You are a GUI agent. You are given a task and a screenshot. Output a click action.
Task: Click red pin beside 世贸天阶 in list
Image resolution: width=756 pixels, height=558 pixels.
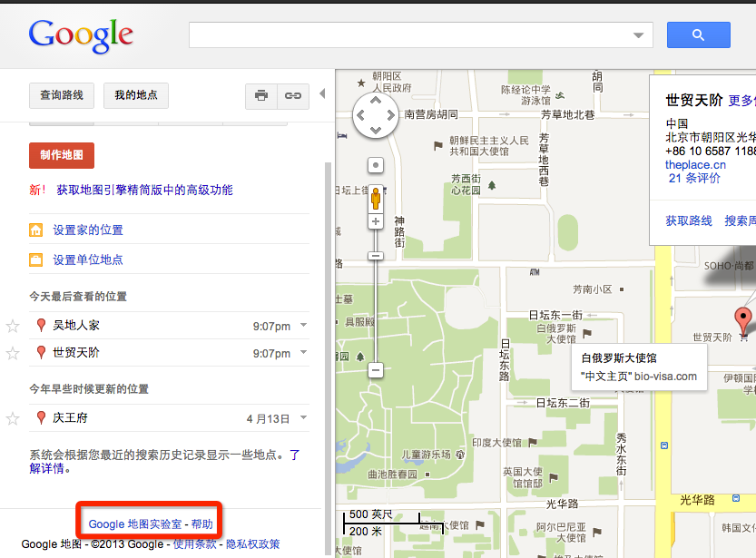click(42, 353)
